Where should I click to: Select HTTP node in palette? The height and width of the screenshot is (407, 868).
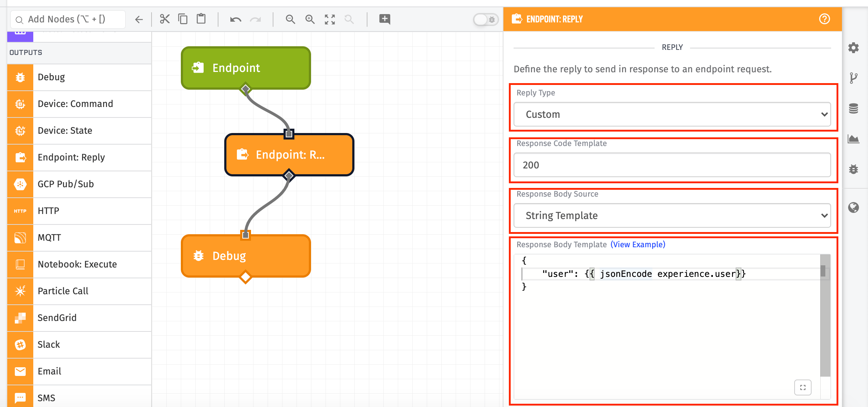(79, 211)
